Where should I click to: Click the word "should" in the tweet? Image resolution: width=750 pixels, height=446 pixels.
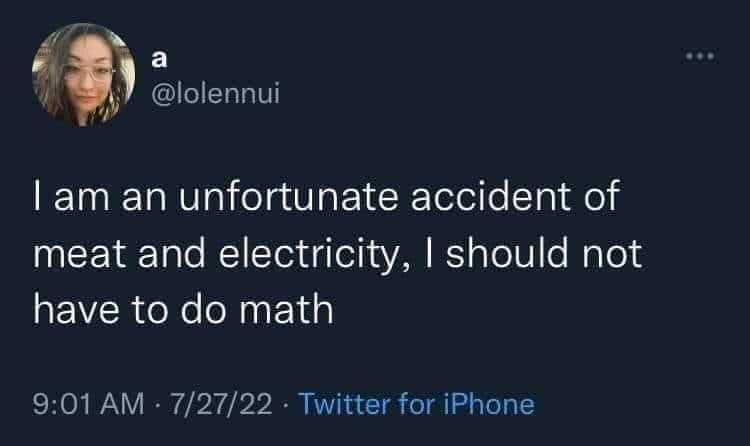pos(507,253)
